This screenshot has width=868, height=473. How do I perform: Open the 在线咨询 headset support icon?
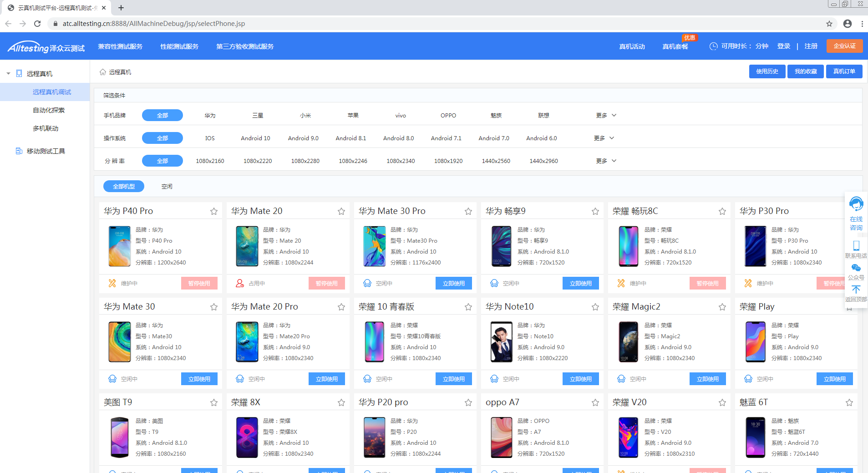point(856,204)
